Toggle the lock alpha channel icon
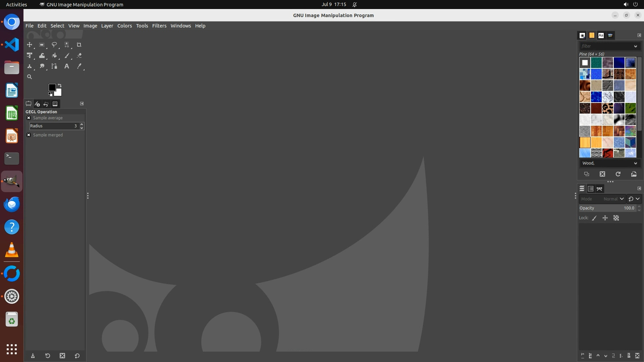 (616, 218)
